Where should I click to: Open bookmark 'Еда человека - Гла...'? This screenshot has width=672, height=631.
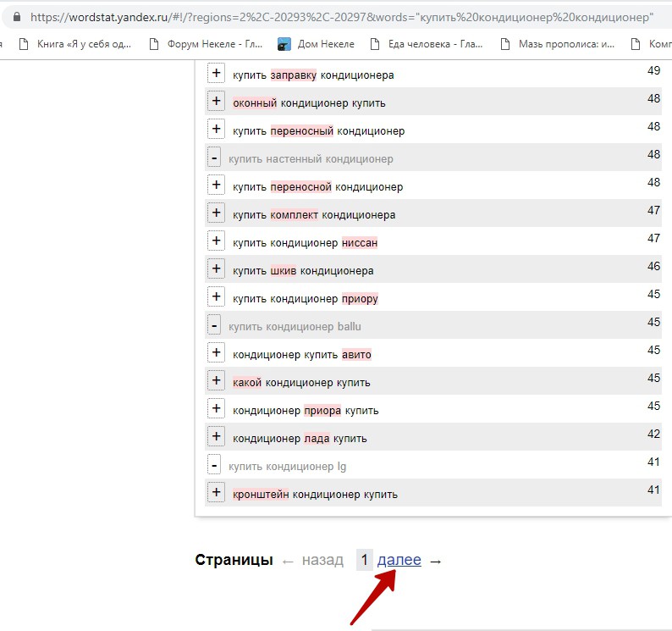(427, 44)
